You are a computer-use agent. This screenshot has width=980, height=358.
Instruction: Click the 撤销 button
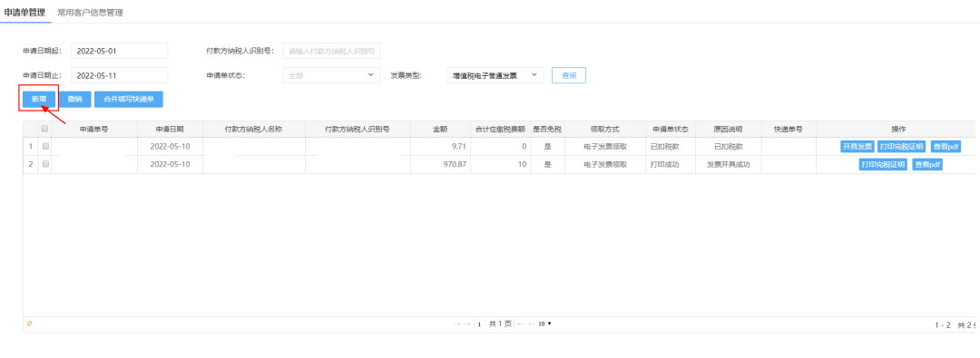(x=75, y=99)
